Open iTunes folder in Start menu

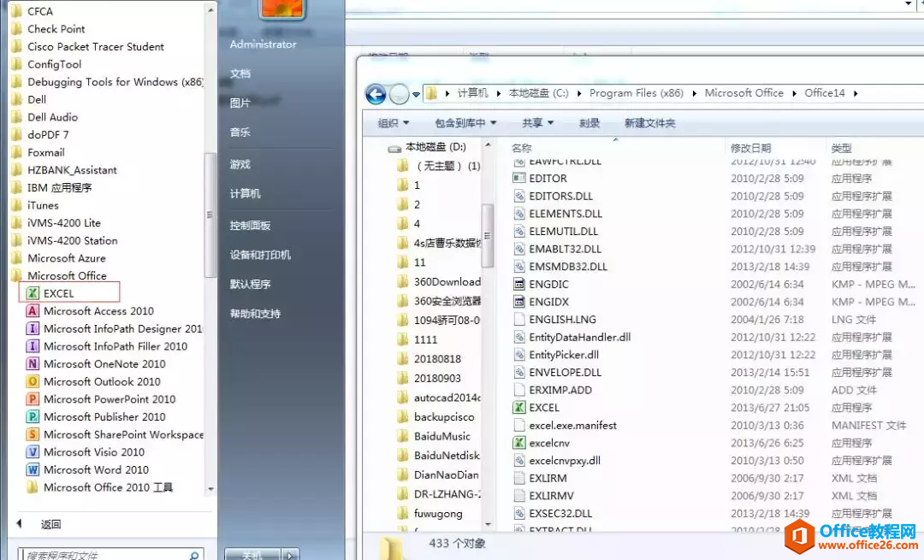(x=35, y=205)
